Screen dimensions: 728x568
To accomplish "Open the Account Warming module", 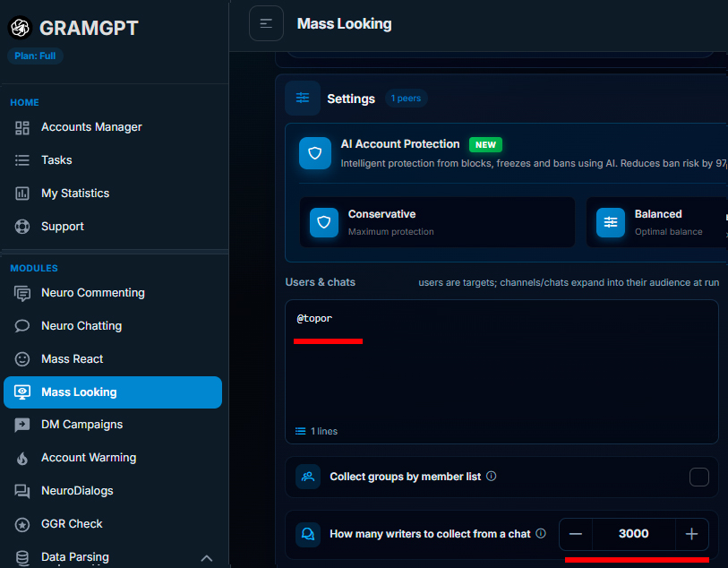I will (89, 458).
